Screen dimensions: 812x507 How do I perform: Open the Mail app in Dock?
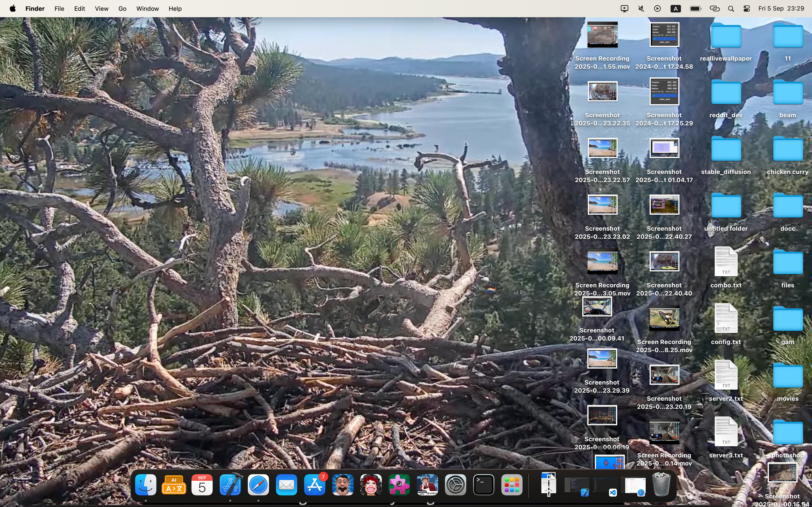(x=286, y=485)
